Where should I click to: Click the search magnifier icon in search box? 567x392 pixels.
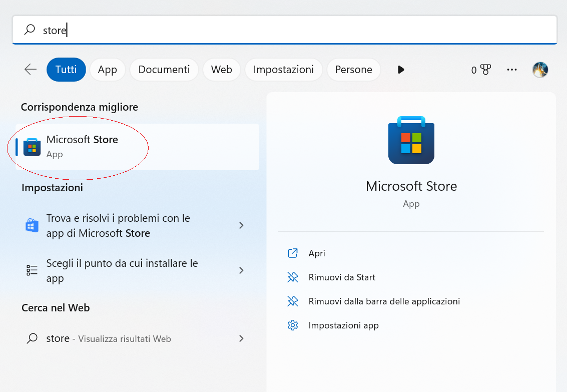click(x=30, y=30)
